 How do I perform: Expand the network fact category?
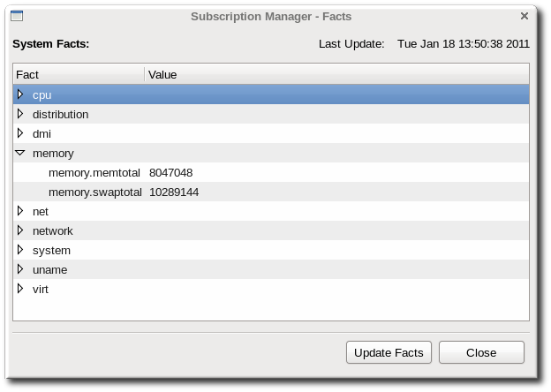point(20,230)
